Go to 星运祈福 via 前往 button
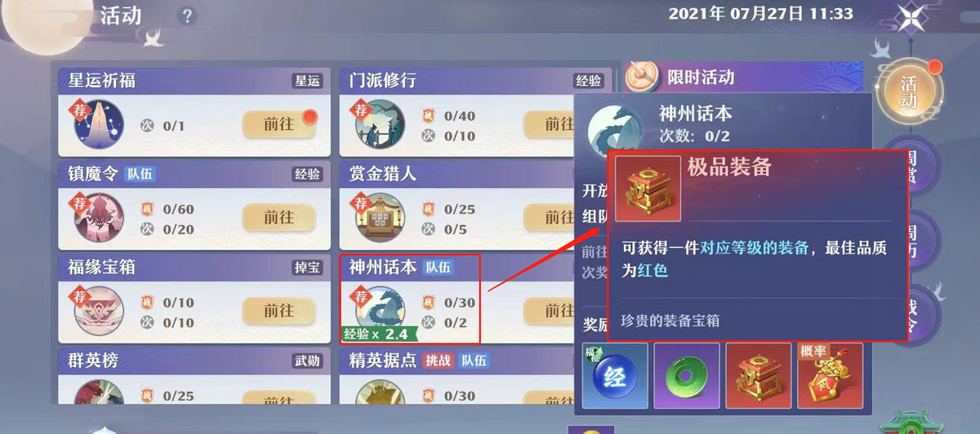Image resolution: width=980 pixels, height=434 pixels. [279, 123]
